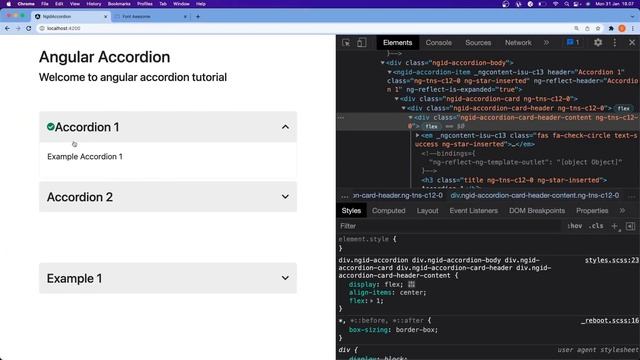Show more DevTools panels via double chevron
The image size is (640, 360).
coord(546,42)
